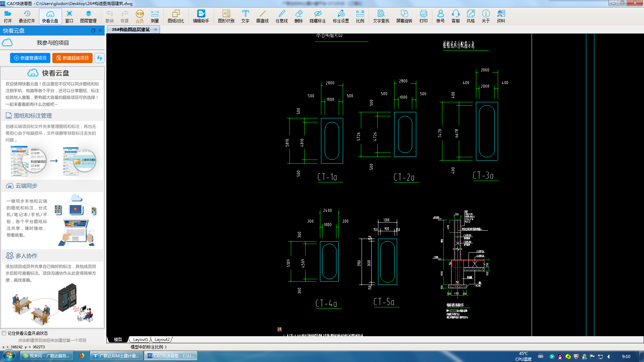Click the 多人协作 illustration image
644x362 pixels.
pyautogui.click(x=52, y=305)
